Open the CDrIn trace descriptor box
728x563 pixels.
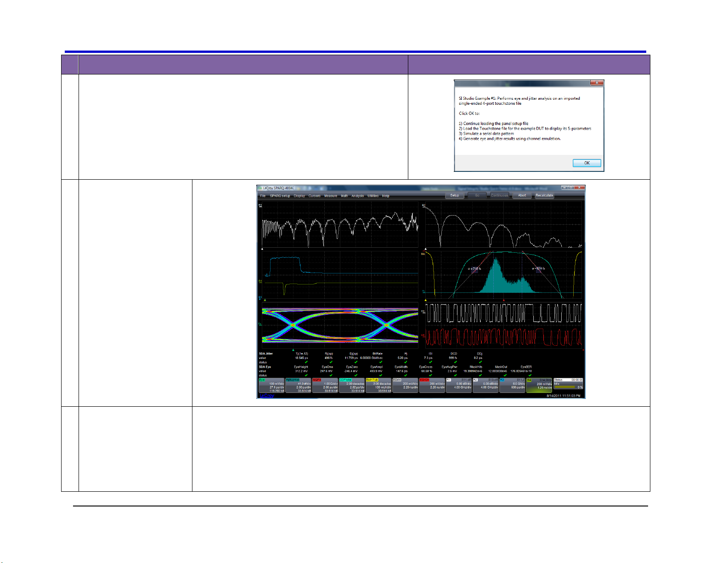tap(405, 386)
